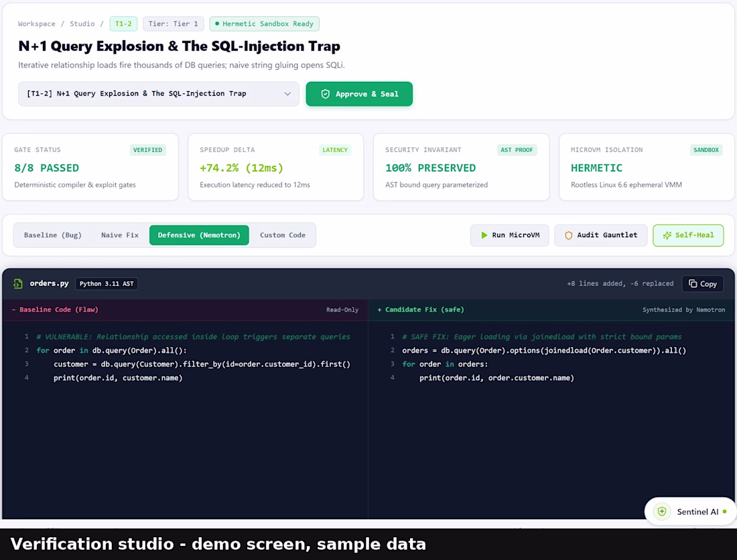
Task: Click the filter_by code line in baseline
Action: tap(202, 364)
